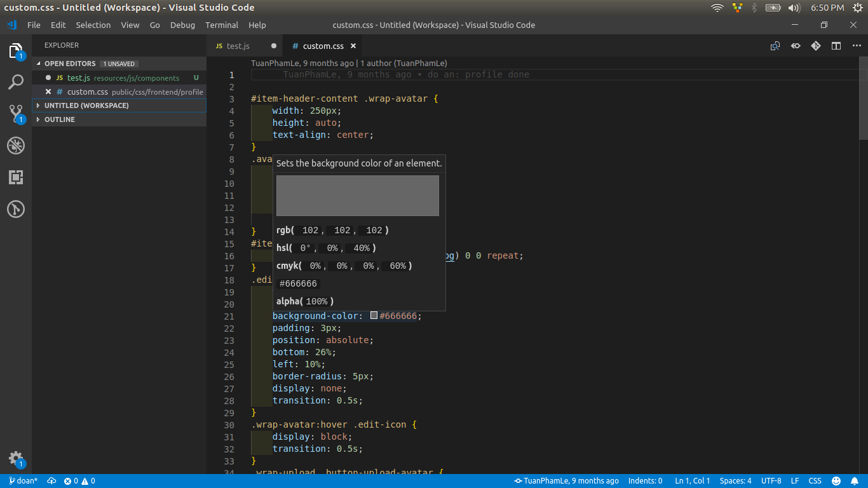This screenshot has width=868, height=488.
Task: Click the #666666 color swatch on line 21
Action: coord(374,316)
